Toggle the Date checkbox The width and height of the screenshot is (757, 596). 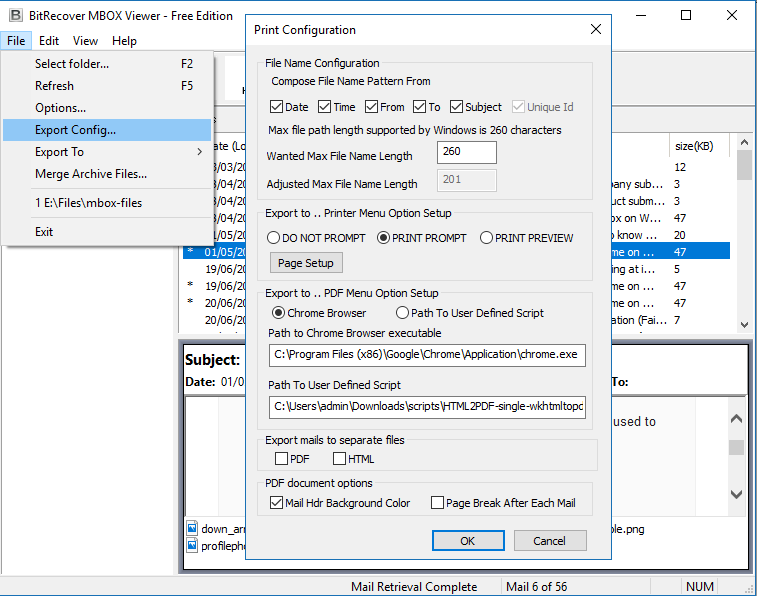pyautogui.click(x=276, y=107)
